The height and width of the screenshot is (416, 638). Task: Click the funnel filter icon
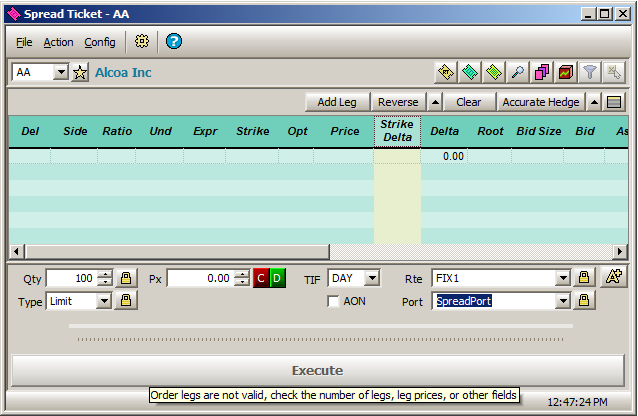(x=590, y=72)
